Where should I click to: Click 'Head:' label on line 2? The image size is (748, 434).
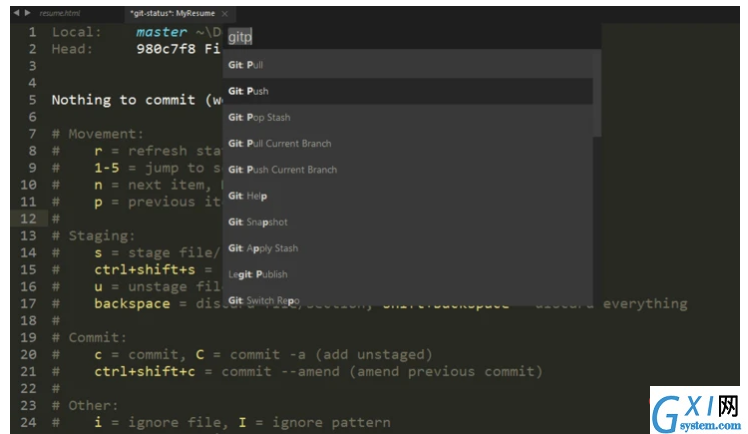[72, 49]
